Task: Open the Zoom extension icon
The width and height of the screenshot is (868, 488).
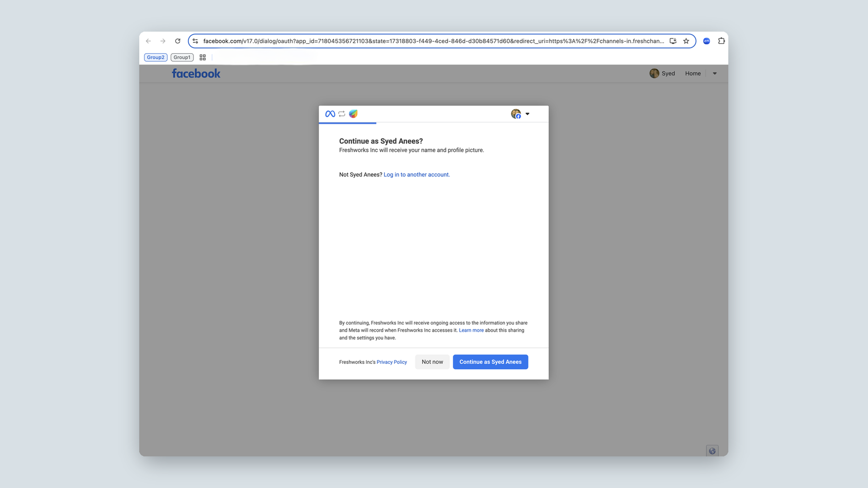Action: coord(706,41)
